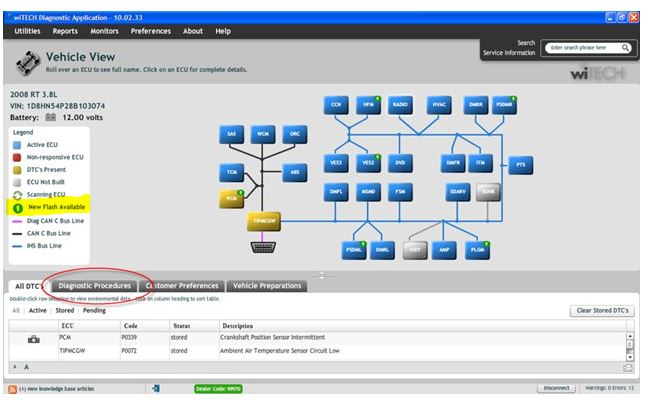Open the RADIO ECU details

point(400,104)
